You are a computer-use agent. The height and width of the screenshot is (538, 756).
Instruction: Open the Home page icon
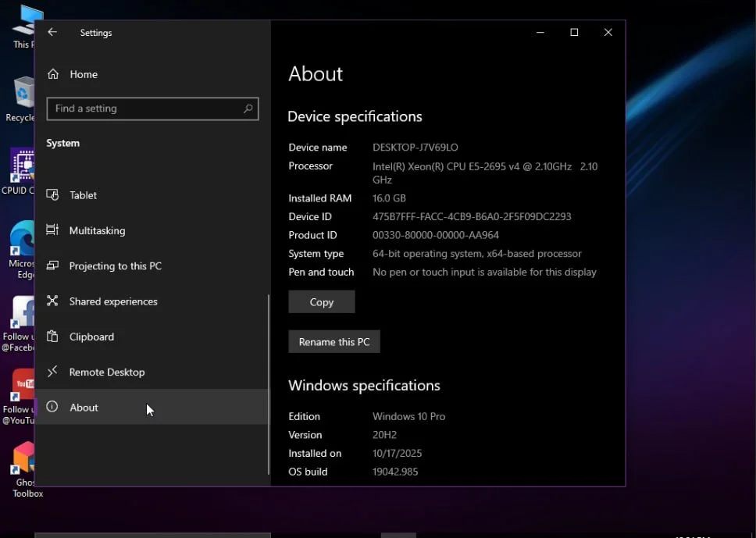pyautogui.click(x=53, y=74)
